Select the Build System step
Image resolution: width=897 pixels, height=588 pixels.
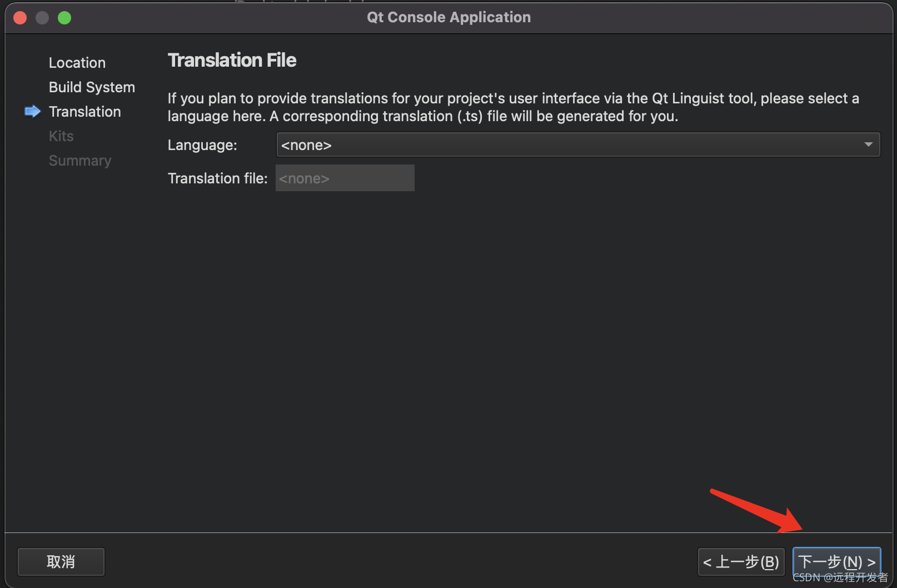pos(92,87)
